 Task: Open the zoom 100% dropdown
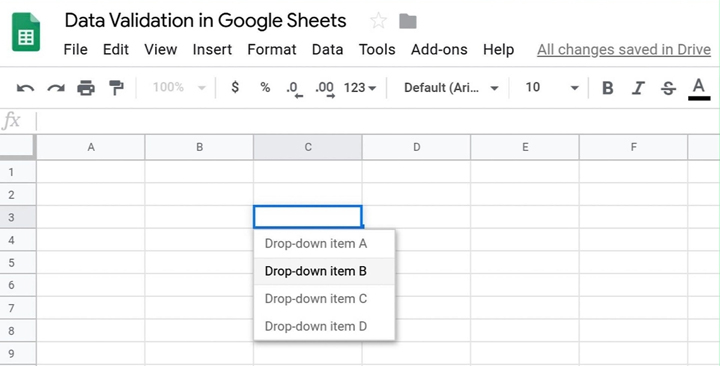click(179, 87)
